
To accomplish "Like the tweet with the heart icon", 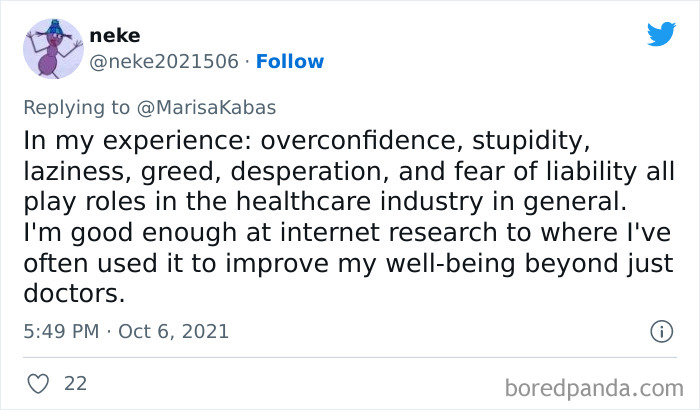I will point(38,383).
